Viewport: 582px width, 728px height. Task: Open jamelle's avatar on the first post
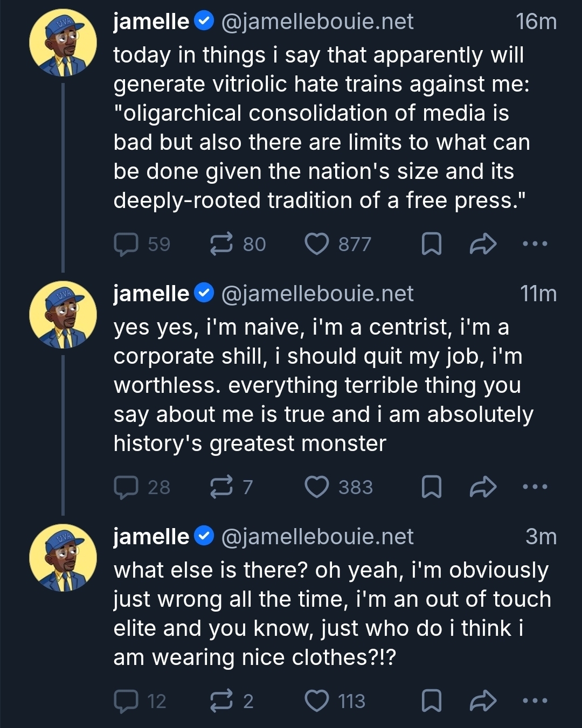click(63, 43)
